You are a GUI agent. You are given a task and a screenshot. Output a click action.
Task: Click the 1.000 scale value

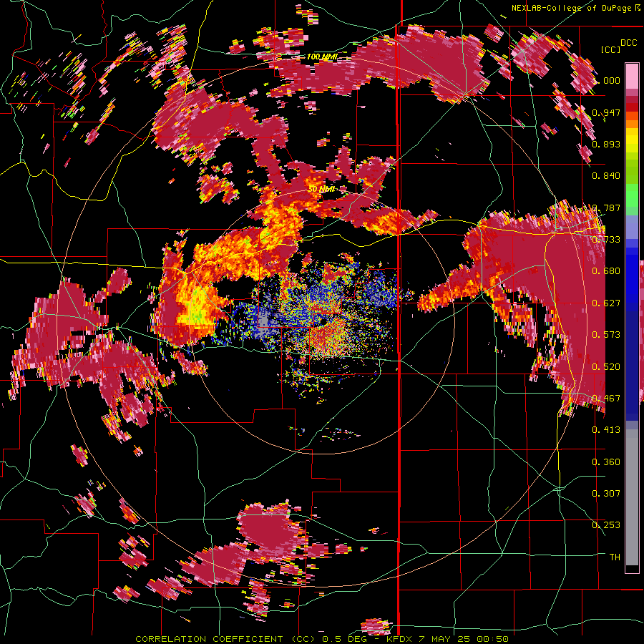coord(608,80)
